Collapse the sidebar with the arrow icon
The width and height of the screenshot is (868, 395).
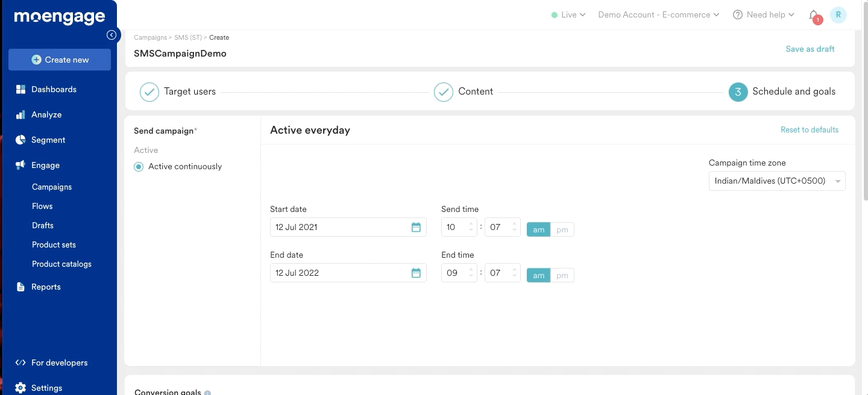[x=112, y=35]
